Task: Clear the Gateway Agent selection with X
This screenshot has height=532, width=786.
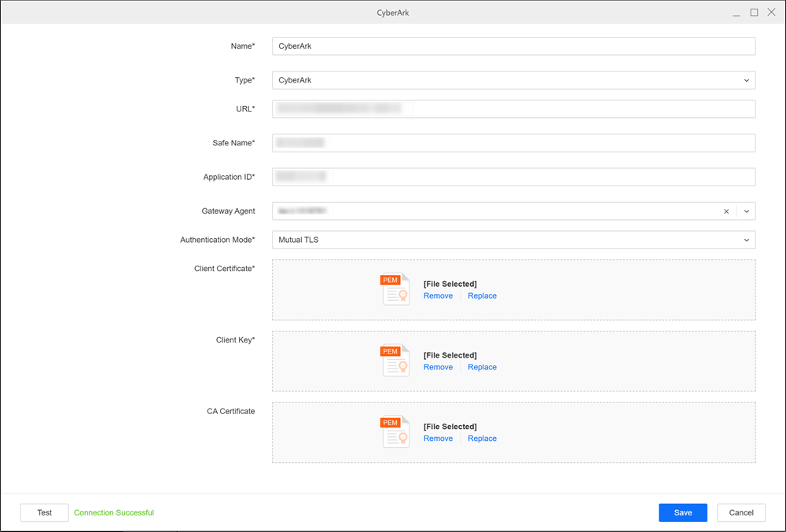Action: point(726,211)
